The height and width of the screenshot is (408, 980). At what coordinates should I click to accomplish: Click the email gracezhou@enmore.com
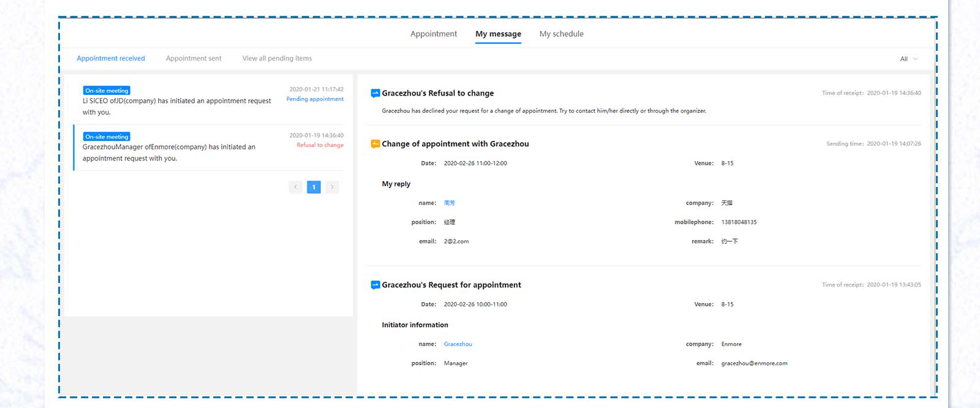(755, 363)
